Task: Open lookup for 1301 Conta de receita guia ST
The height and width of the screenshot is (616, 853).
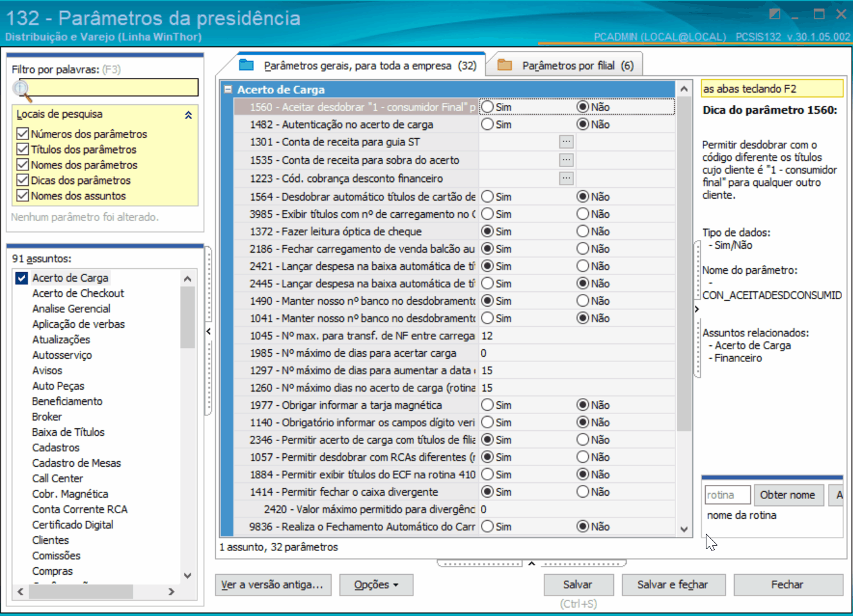Action: point(566,141)
